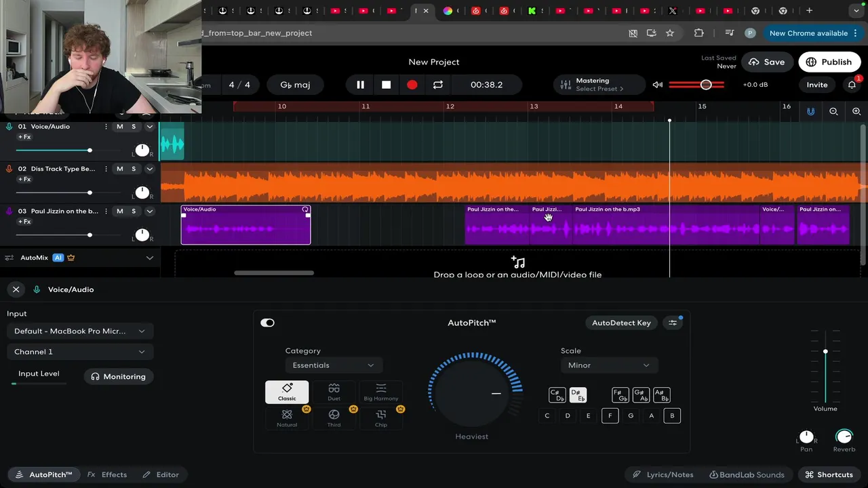Image resolution: width=868 pixels, height=488 pixels.
Task: Expand the AutoMix section
Action: pos(150,258)
